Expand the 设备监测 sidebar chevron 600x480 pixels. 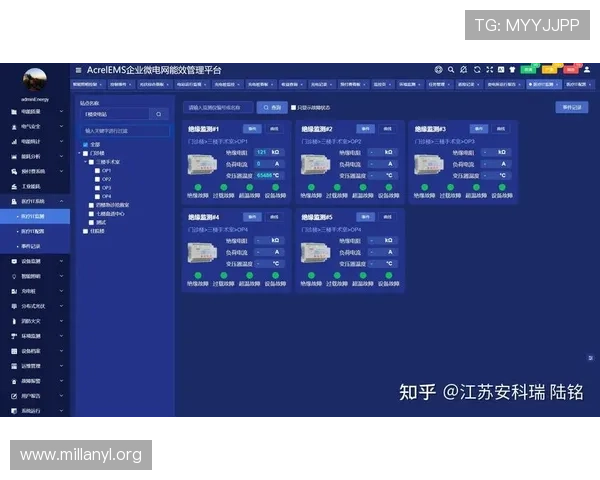61,261
